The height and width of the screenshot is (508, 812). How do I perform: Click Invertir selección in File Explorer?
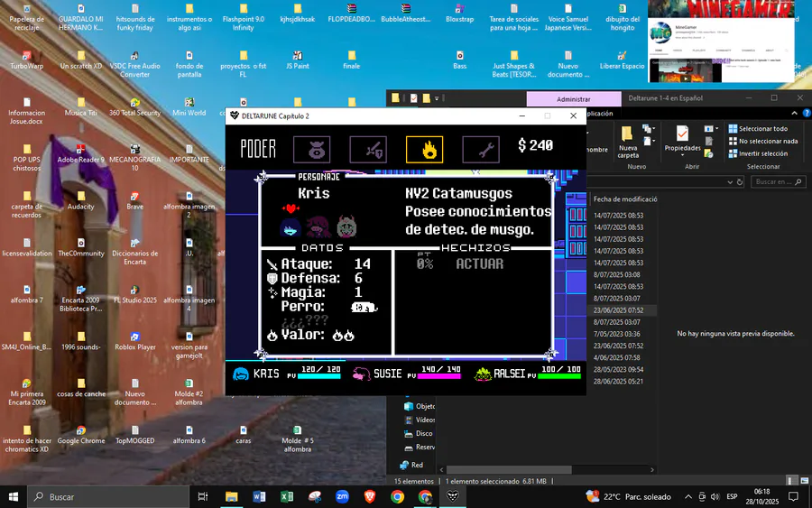758,153
